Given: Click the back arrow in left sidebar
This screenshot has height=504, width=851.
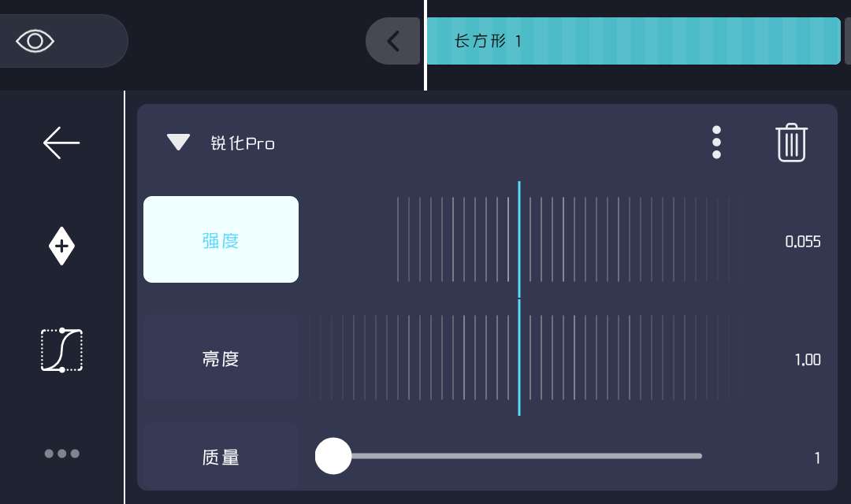Looking at the screenshot, I should (x=61, y=143).
